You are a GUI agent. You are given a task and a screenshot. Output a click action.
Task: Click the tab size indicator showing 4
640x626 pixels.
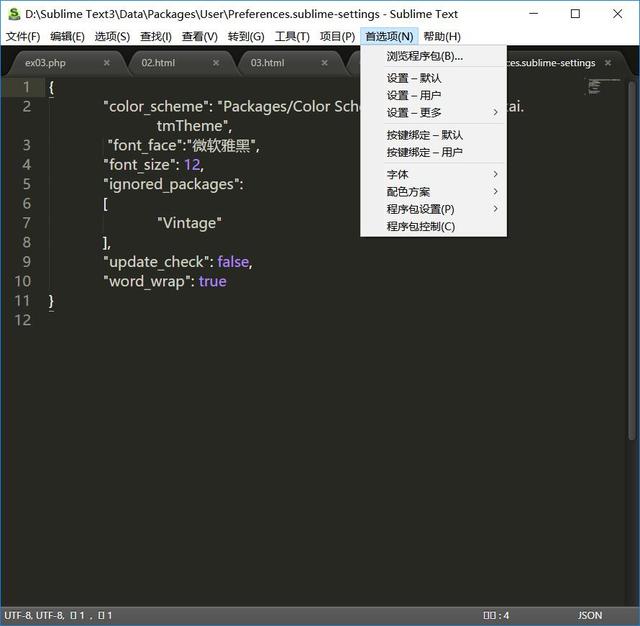tap(496, 615)
